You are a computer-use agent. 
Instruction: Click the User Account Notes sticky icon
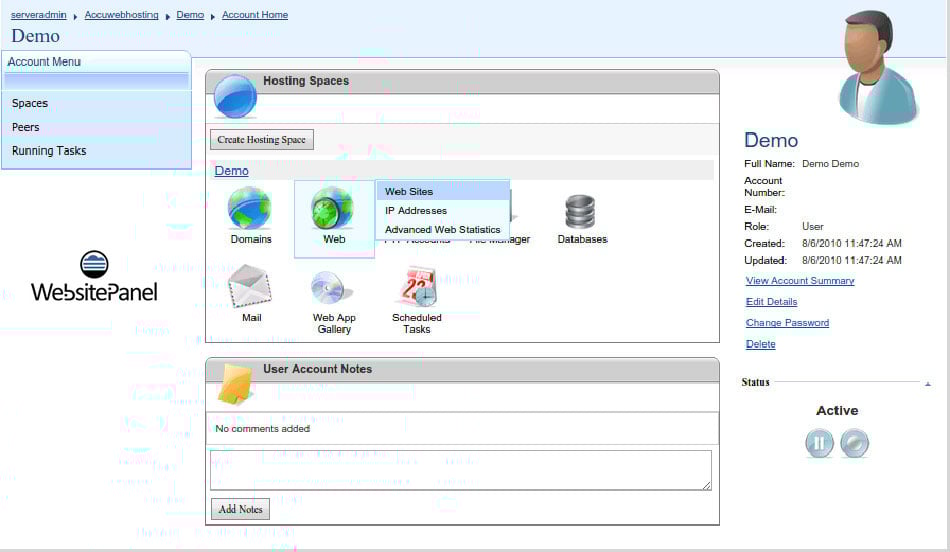pos(234,384)
